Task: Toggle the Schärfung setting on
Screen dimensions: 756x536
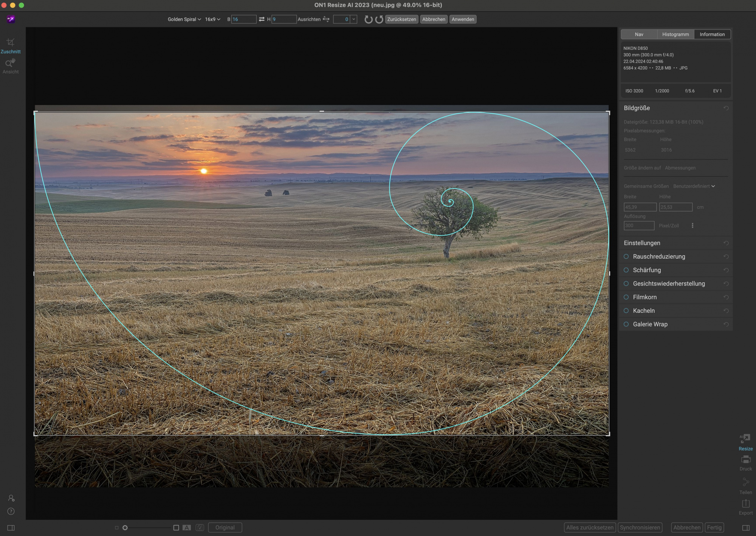Action: point(626,270)
